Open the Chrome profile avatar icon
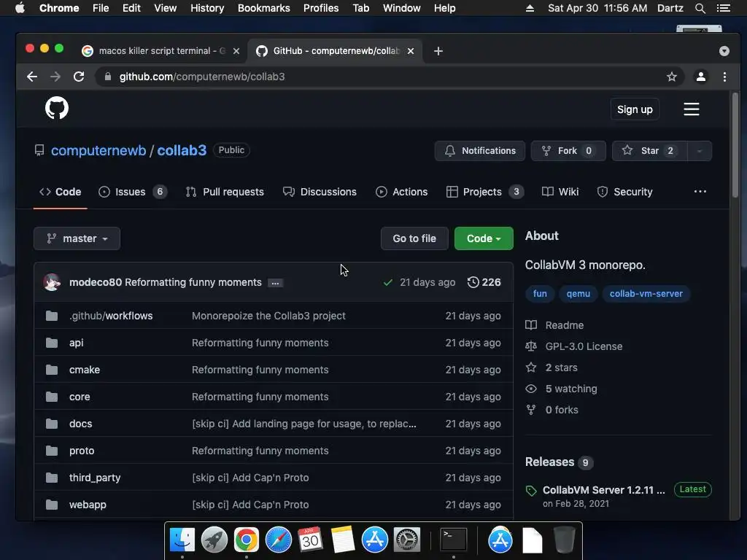Image resolution: width=747 pixels, height=560 pixels. click(701, 77)
